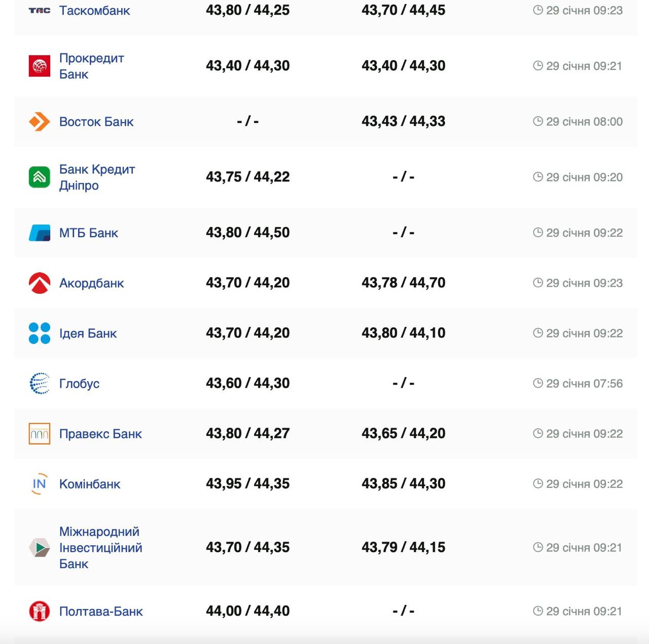Click the Міжнародний Інвестиційний Банк logo
The image size is (649, 644).
[40, 548]
